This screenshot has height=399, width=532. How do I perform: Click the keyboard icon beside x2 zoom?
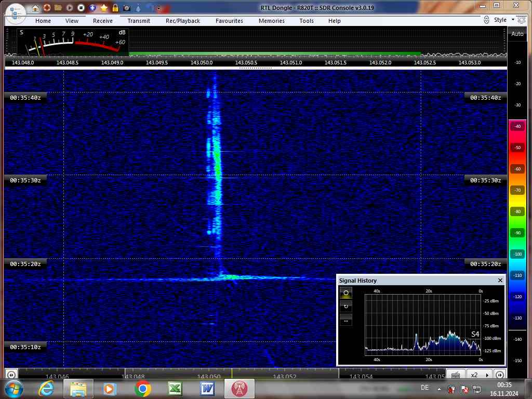pos(456,375)
